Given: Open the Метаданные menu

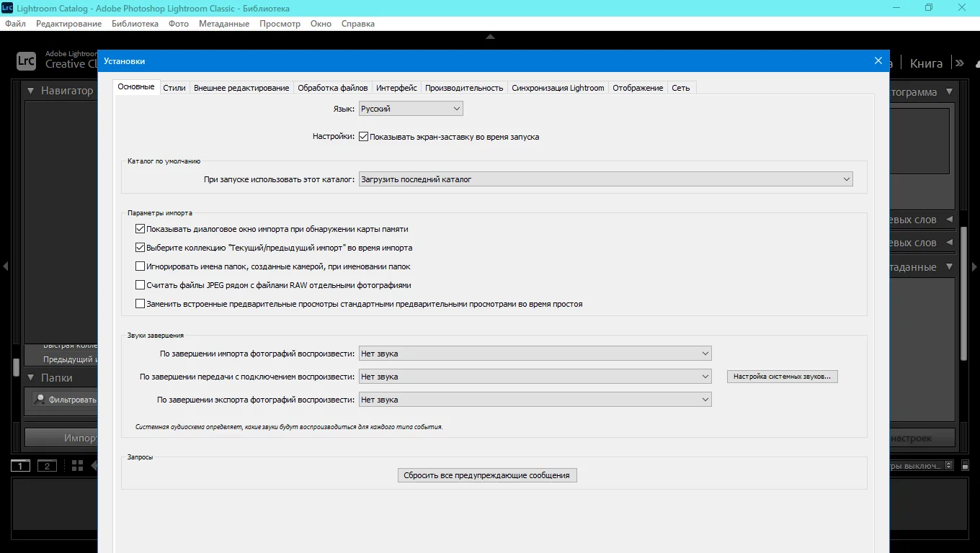Looking at the screenshot, I should (223, 24).
